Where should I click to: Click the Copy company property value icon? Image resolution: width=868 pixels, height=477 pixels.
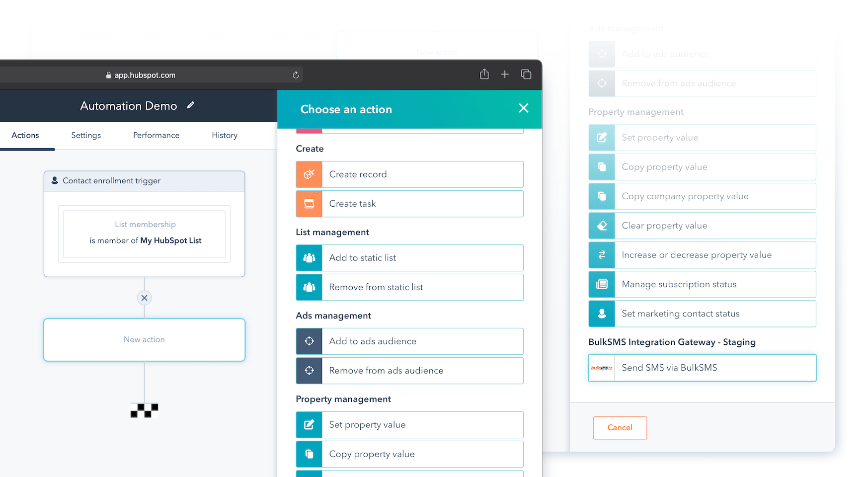click(x=602, y=196)
